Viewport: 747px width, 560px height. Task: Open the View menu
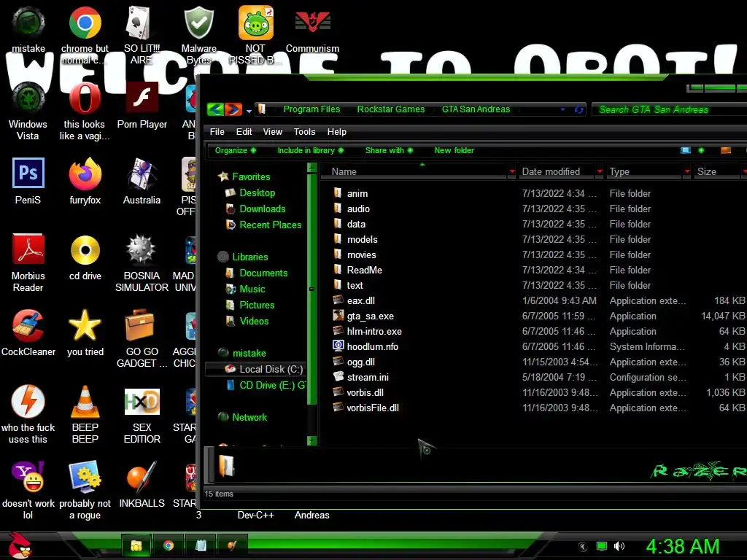coord(273,132)
